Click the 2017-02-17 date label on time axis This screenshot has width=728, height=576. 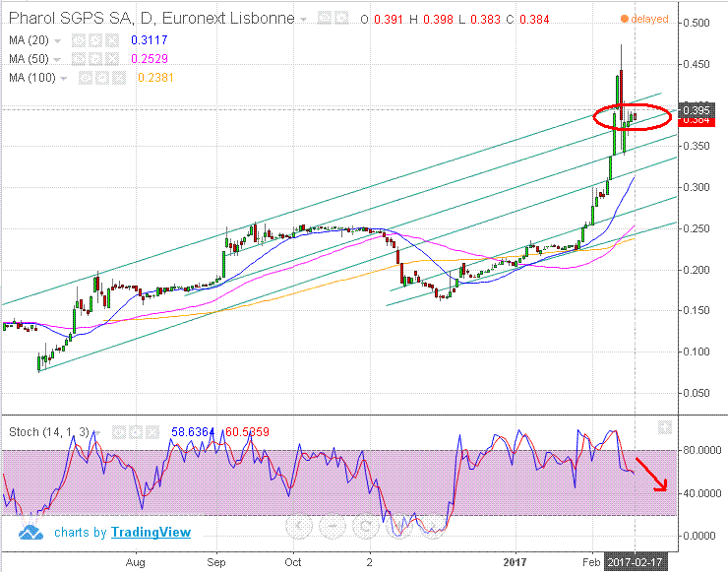(x=636, y=562)
